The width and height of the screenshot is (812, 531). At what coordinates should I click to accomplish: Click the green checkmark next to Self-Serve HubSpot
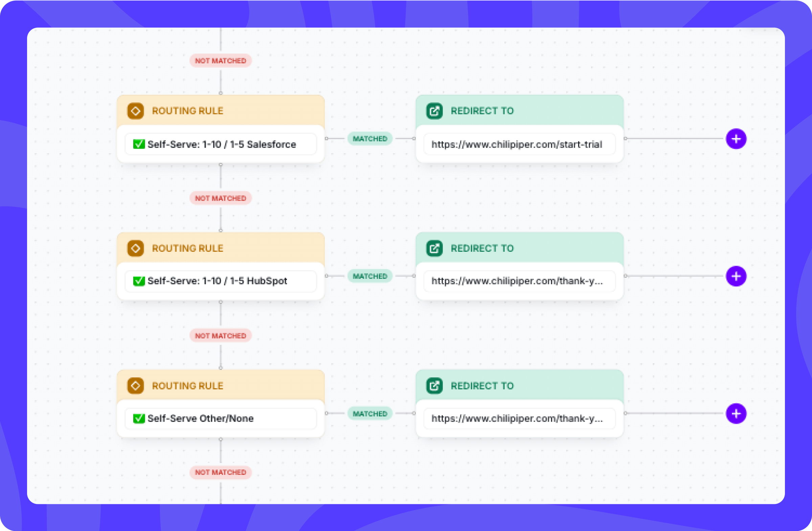point(139,281)
